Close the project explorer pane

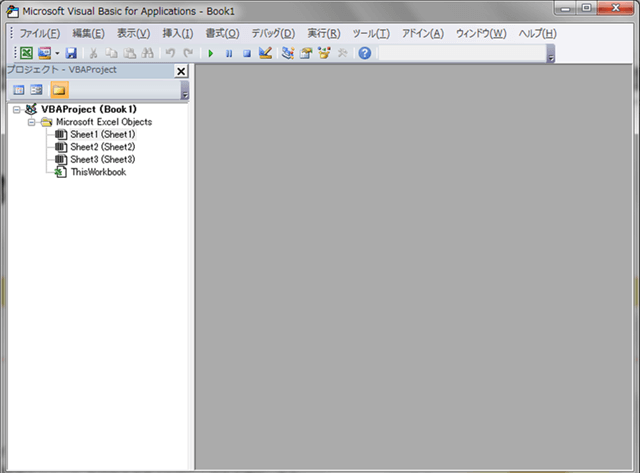point(181,71)
